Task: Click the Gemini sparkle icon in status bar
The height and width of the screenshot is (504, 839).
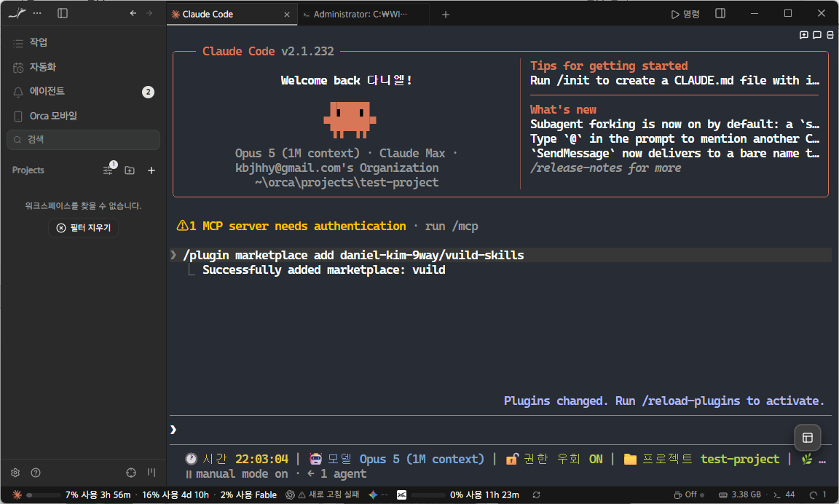Action: [373, 495]
